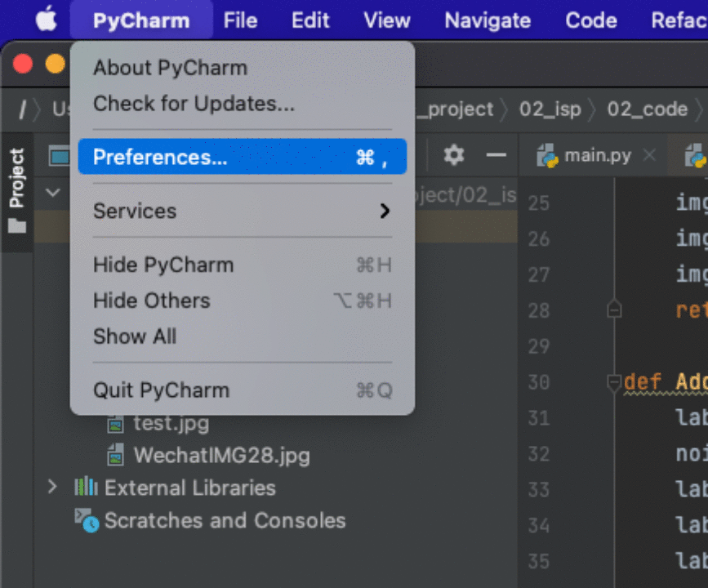Toggle code fold marker at line 28

click(x=614, y=310)
